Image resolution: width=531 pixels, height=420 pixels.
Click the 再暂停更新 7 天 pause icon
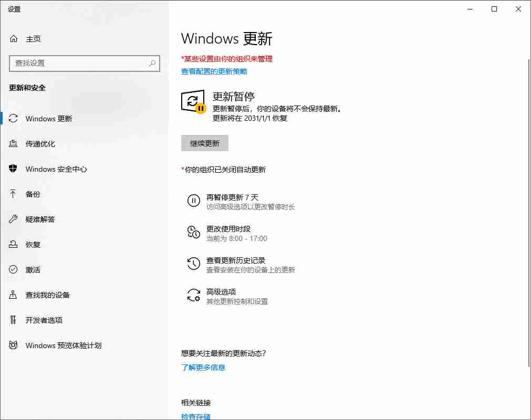194,201
